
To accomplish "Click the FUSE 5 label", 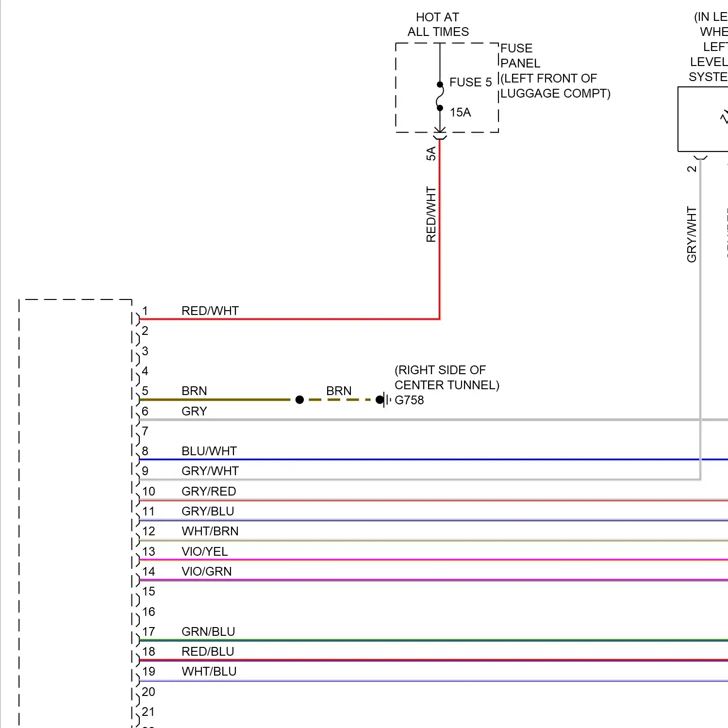I will coord(470,83).
